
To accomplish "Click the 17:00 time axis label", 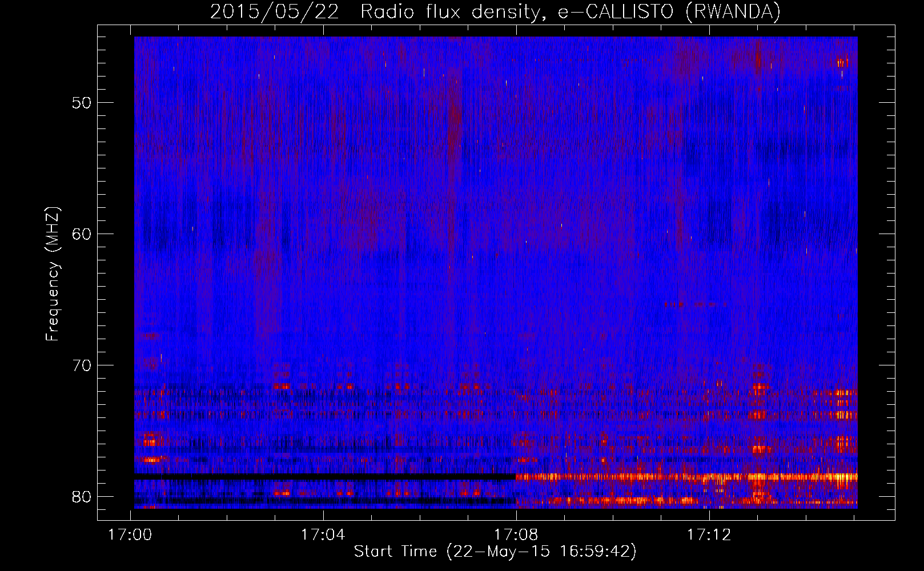I will tap(130, 534).
